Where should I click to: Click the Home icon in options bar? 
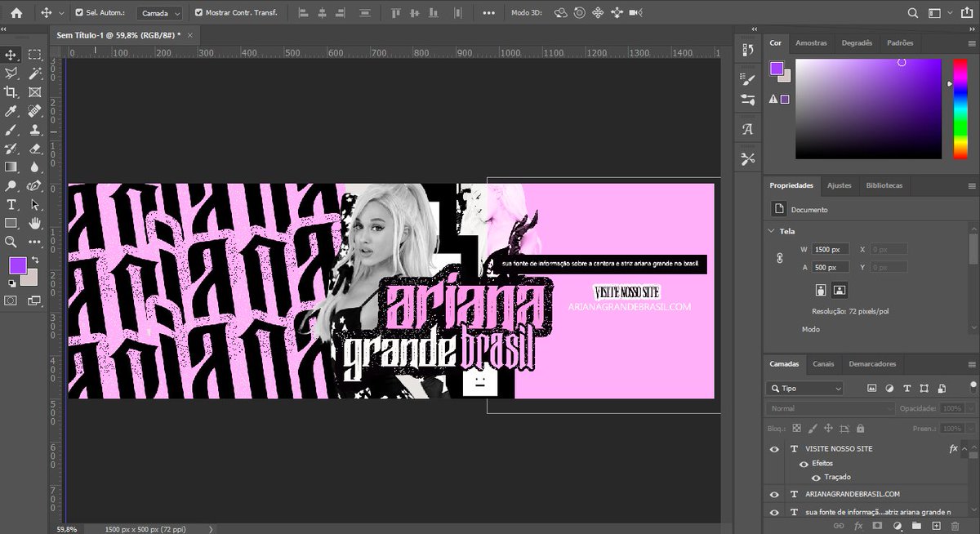(16, 13)
